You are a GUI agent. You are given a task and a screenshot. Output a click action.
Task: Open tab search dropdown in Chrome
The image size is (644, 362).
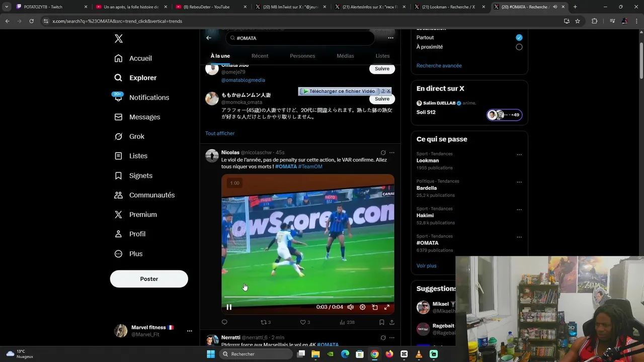click(7, 7)
